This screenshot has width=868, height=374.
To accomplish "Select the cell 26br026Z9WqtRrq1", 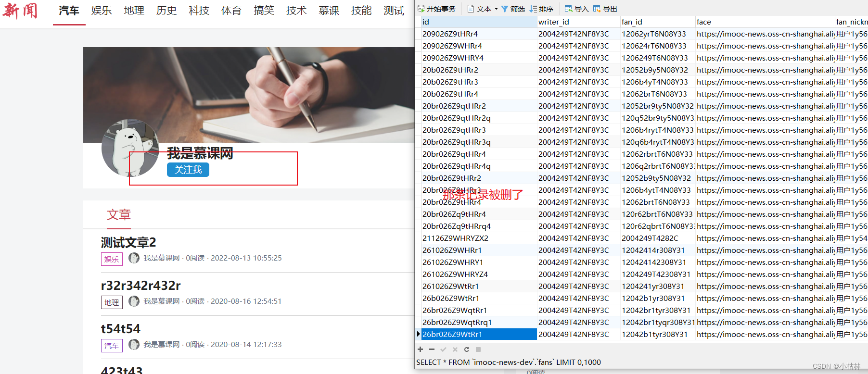I will pos(479,322).
